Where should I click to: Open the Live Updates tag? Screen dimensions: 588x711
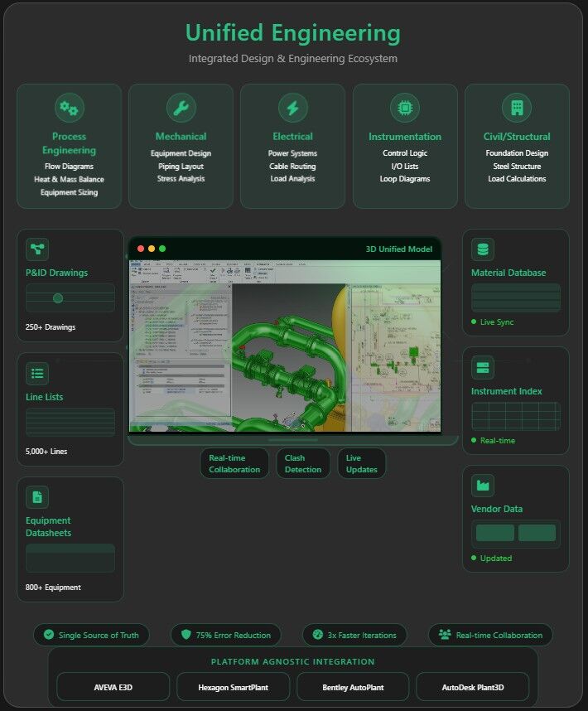point(361,463)
